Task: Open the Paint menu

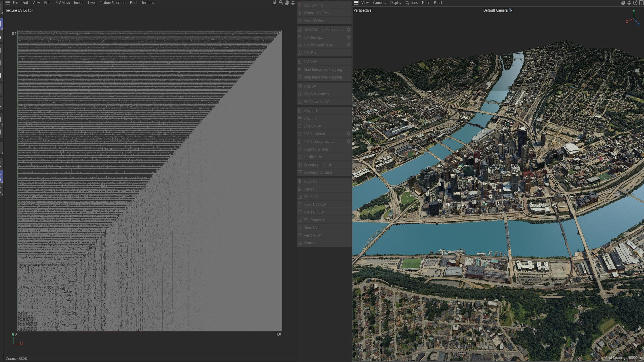Action: pyautogui.click(x=134, y=3)
